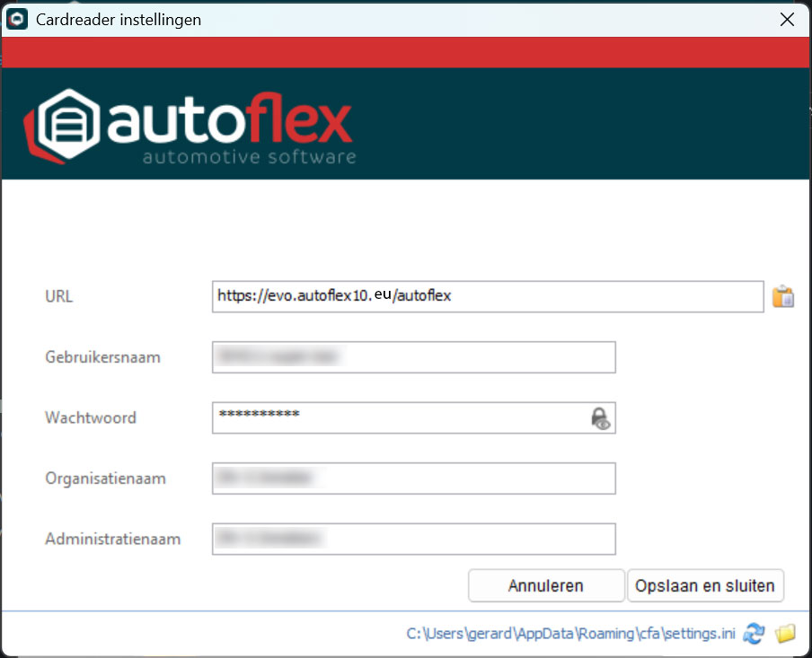Open the yellow settings folder icon
The width and height of the screenshot is (812, 658).
pyautogui.click(x=785, y=634)
